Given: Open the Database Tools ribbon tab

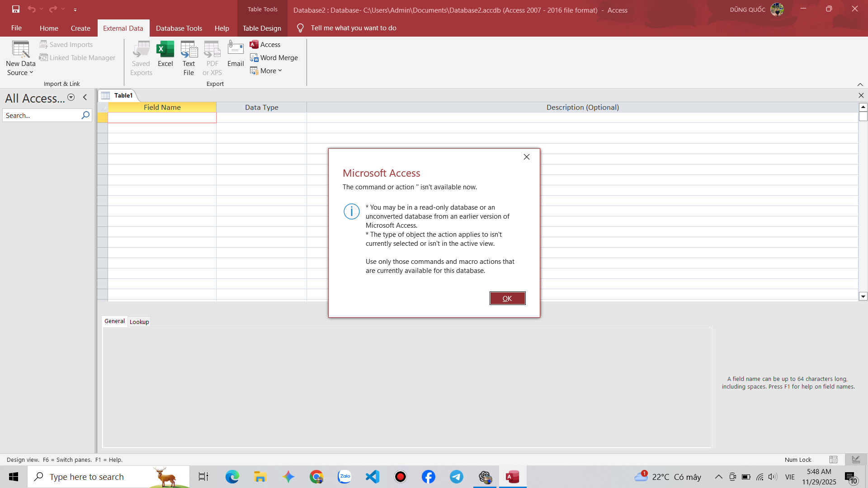Looking at the screenshot, I should pos(179,28).
